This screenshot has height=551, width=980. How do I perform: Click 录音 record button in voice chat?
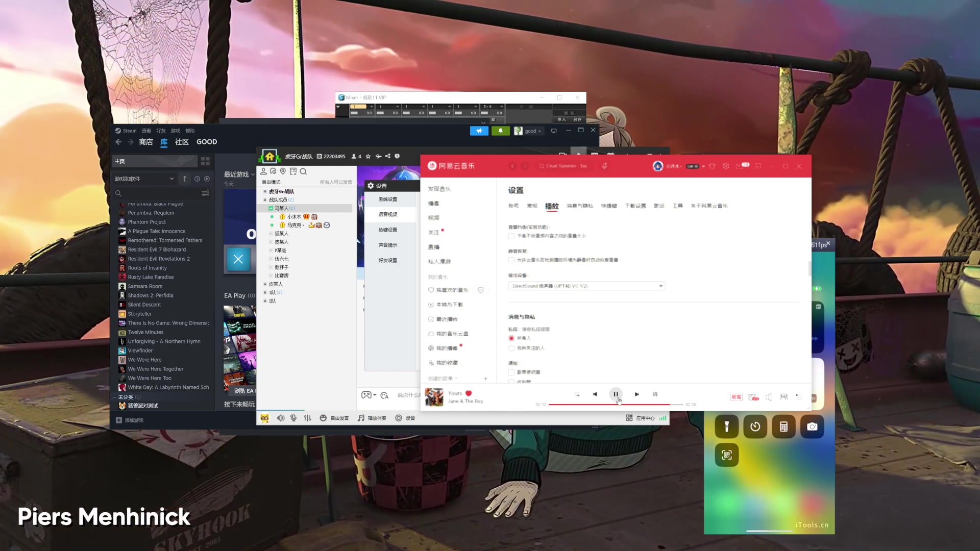coord(405,418)
